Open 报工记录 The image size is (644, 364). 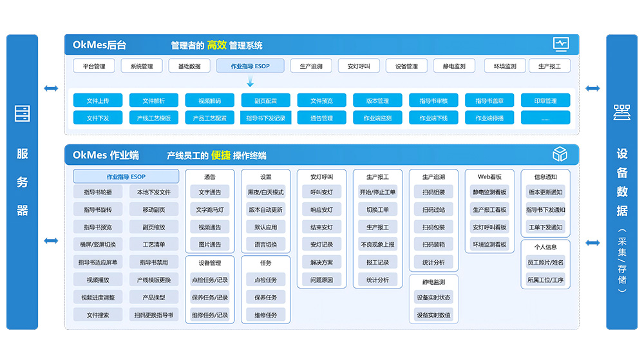(377, 262)
